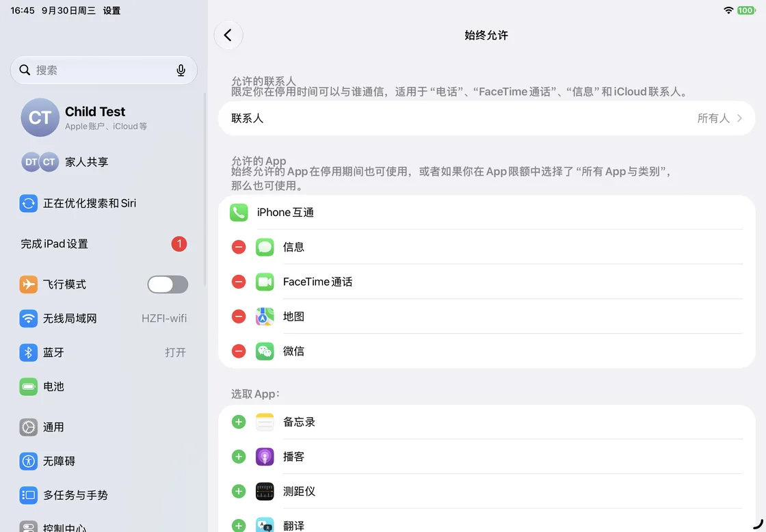Remove FaceTime 通话 from allowed apps

(239, 282)
